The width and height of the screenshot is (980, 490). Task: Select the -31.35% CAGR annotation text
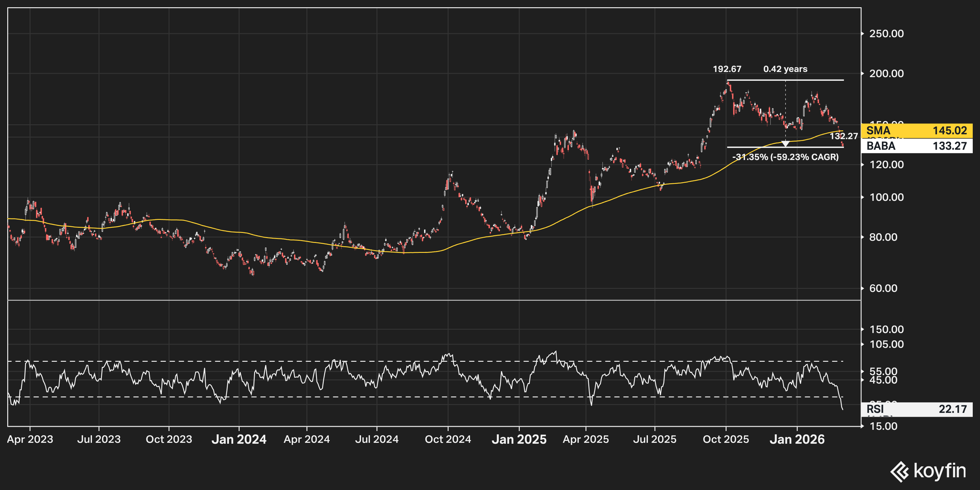point(785,157)
